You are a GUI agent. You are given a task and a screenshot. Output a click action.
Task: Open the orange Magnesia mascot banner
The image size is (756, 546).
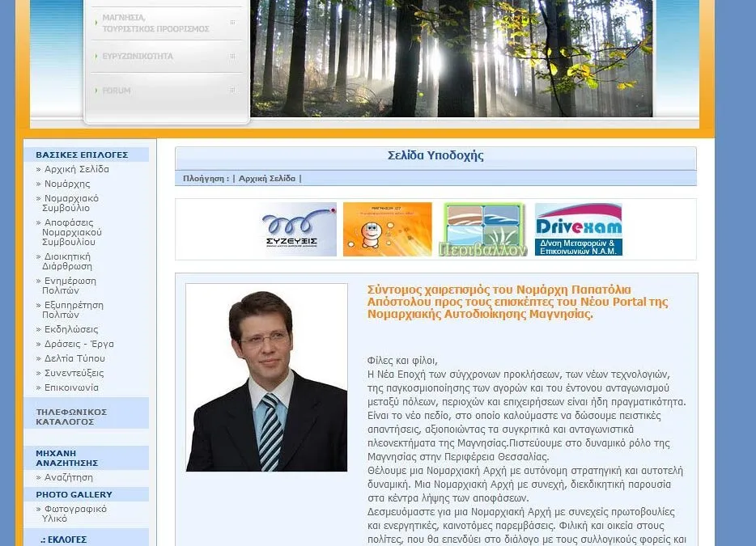(x=387, y=230)
